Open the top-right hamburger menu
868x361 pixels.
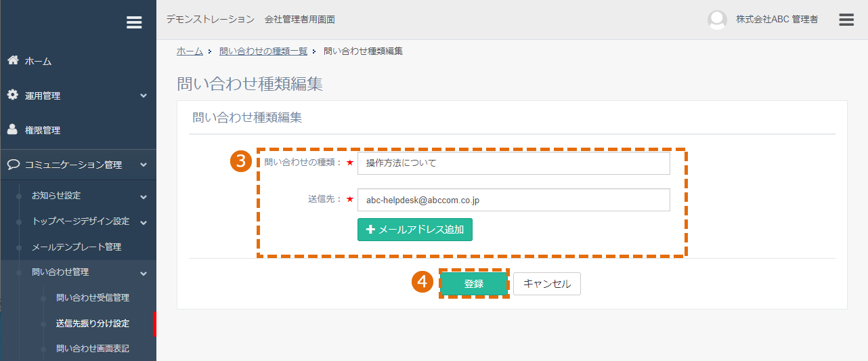coord(846,20)
